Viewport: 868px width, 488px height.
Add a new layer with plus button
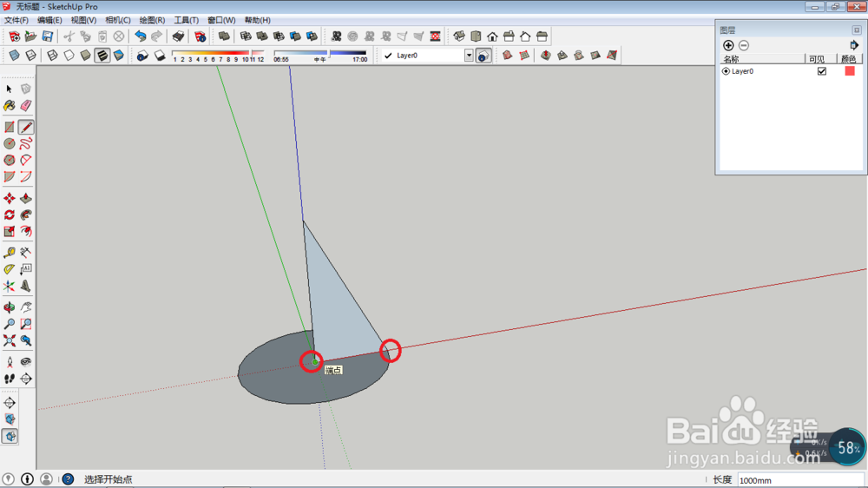coord(728,45)
